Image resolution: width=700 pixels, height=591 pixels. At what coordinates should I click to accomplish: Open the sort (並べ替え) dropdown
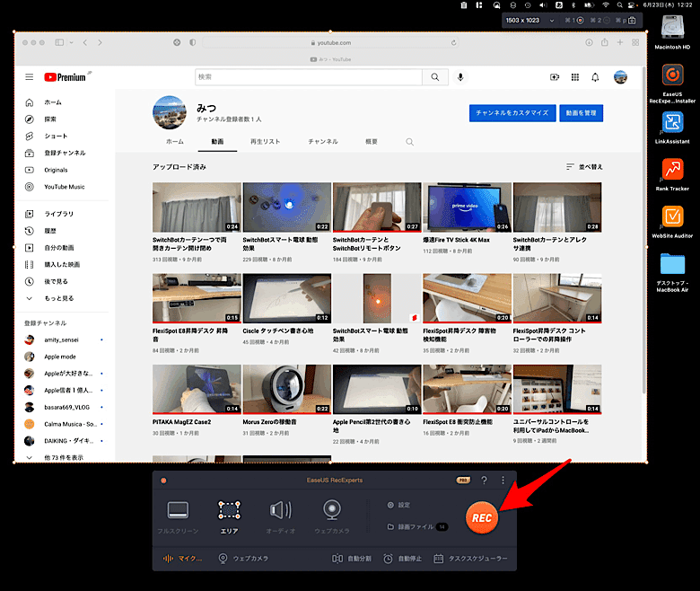(584, 167)
